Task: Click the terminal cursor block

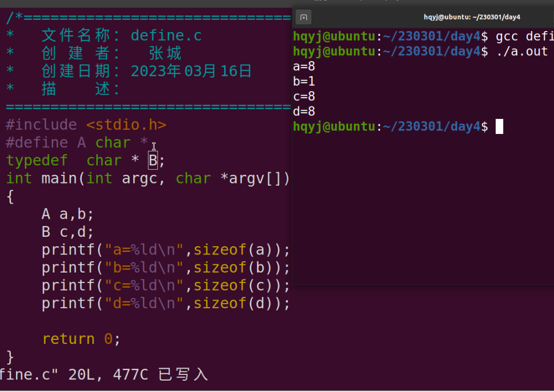Action: pyautogui.click(x=498, y=126)
